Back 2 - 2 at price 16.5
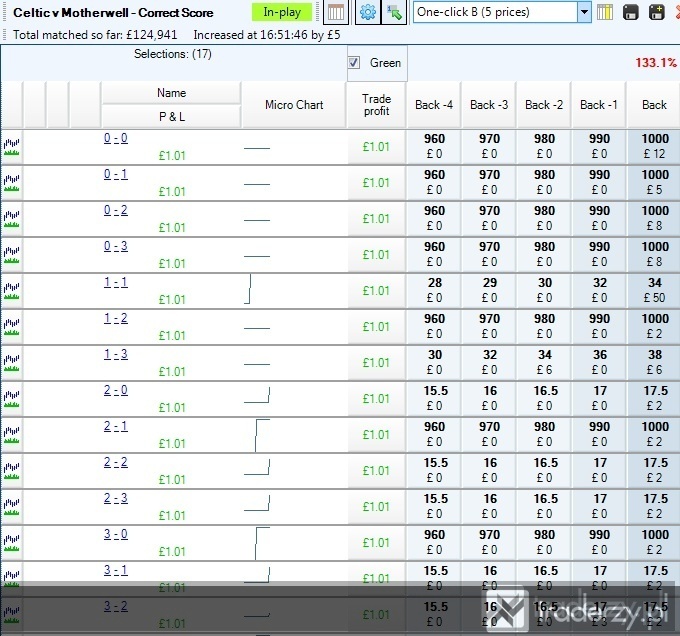Image resolution: width=680 pixels, height=636 pixels. point(544,470)
